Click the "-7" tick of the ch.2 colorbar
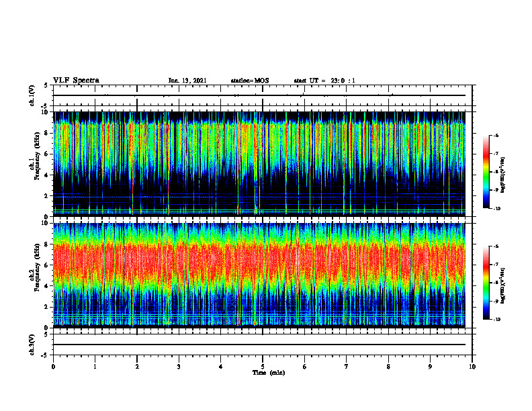Viewport: 532px width, 411px height. pyautogui.click(x=496, y=265)
